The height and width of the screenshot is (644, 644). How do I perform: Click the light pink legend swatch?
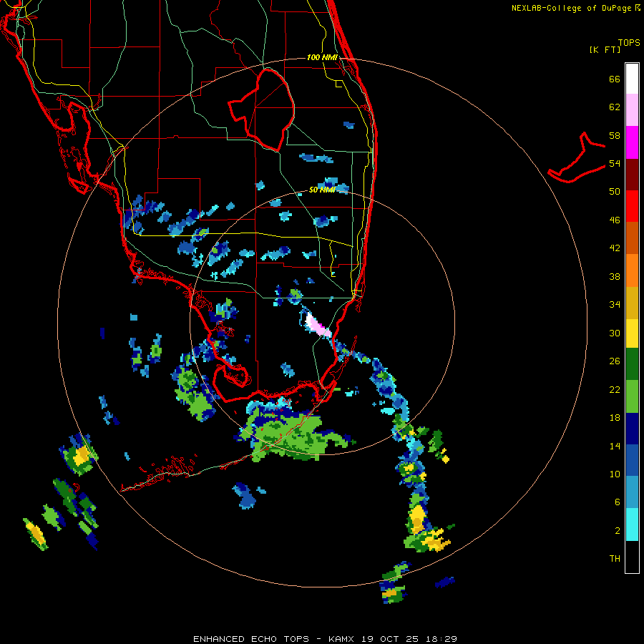pyautogui.click(x=632, y=109)
